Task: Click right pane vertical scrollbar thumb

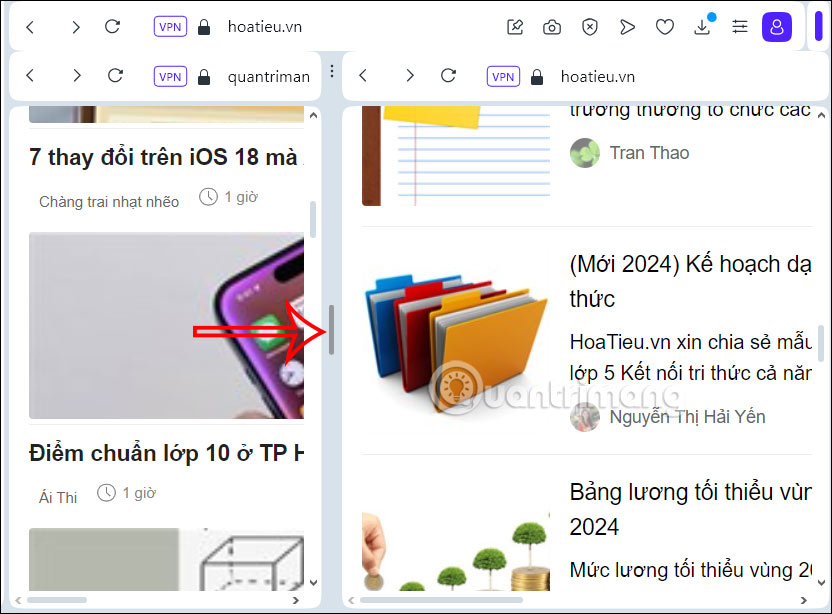Action: (821, 344)
